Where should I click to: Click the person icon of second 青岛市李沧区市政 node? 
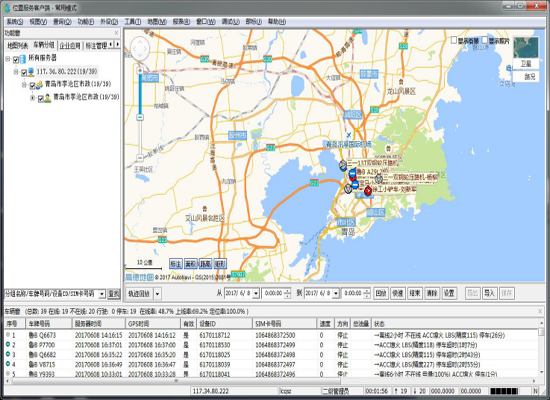point(47,98)
